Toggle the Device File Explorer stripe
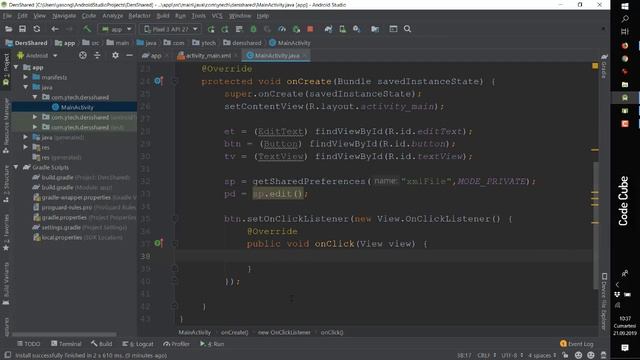640x360 pixels. coord(604,301)
